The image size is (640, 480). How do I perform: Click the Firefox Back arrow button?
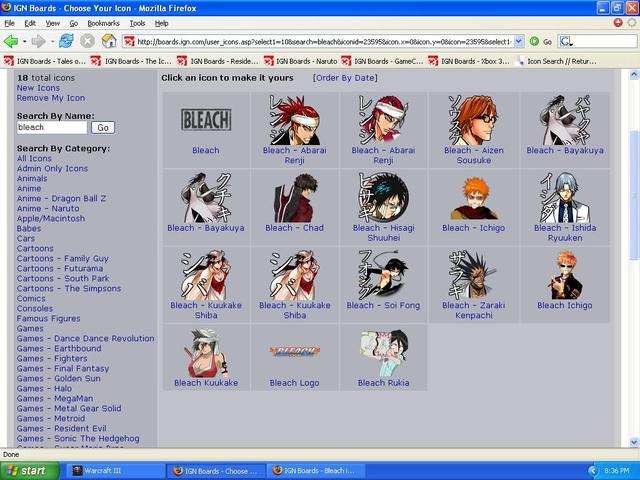11,41
